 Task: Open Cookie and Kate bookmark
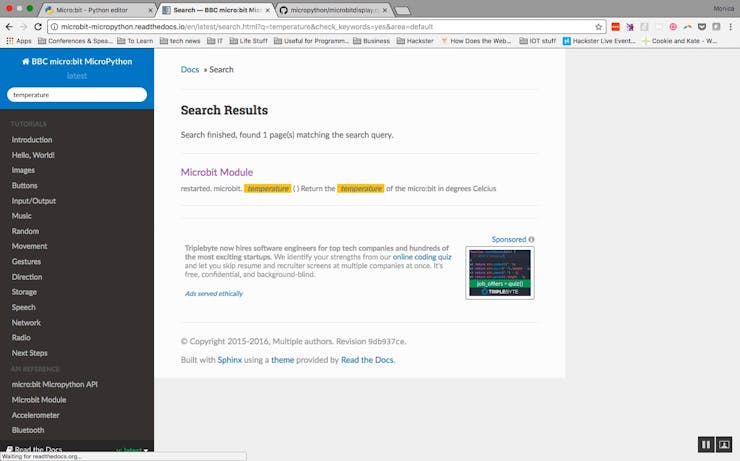click(679, 41)
